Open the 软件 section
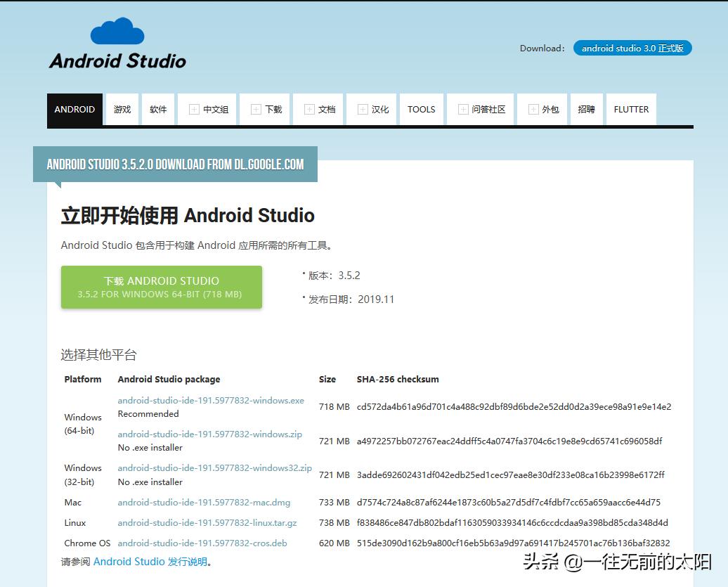Screen dimensions: 728x587 coord(157,109)
